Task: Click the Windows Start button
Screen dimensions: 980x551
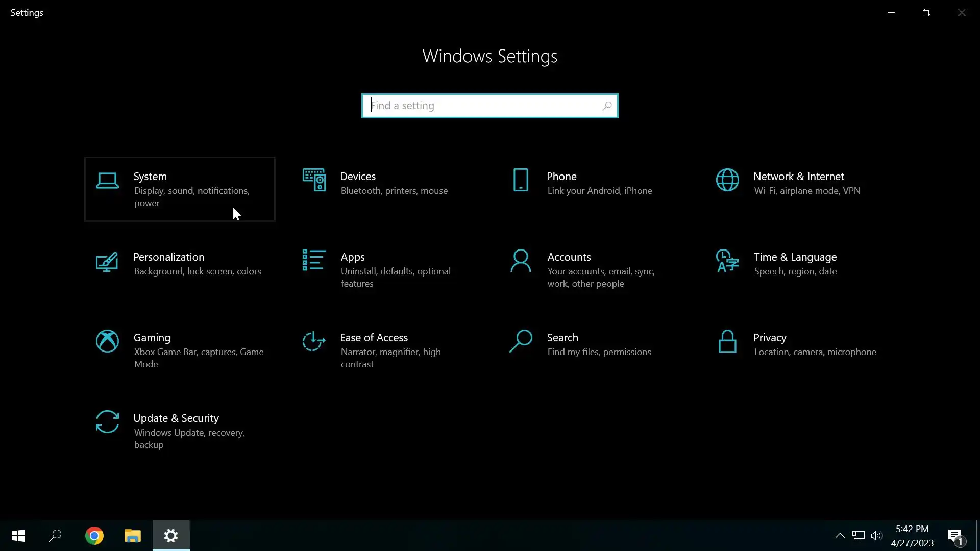Action: [x=18, y=536]
